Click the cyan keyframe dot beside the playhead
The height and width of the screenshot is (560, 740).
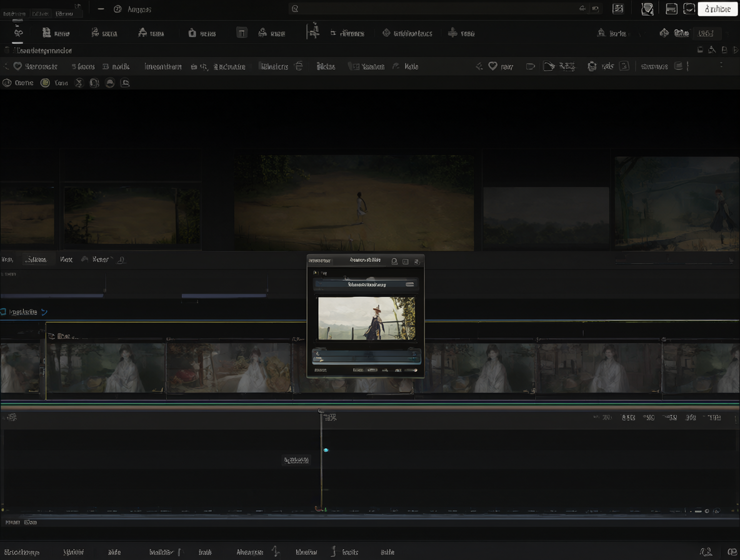(x=326, y=450)
